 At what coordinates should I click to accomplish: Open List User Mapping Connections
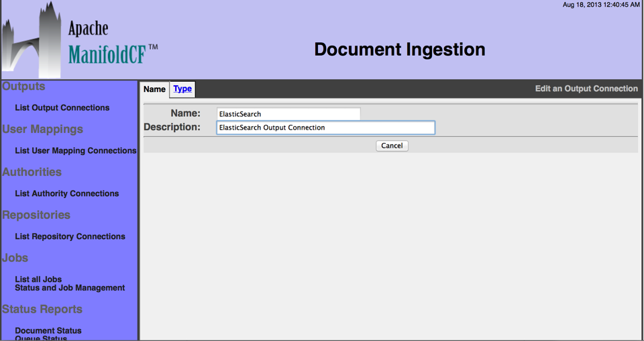pyautogui.click(x=76, y=151)
